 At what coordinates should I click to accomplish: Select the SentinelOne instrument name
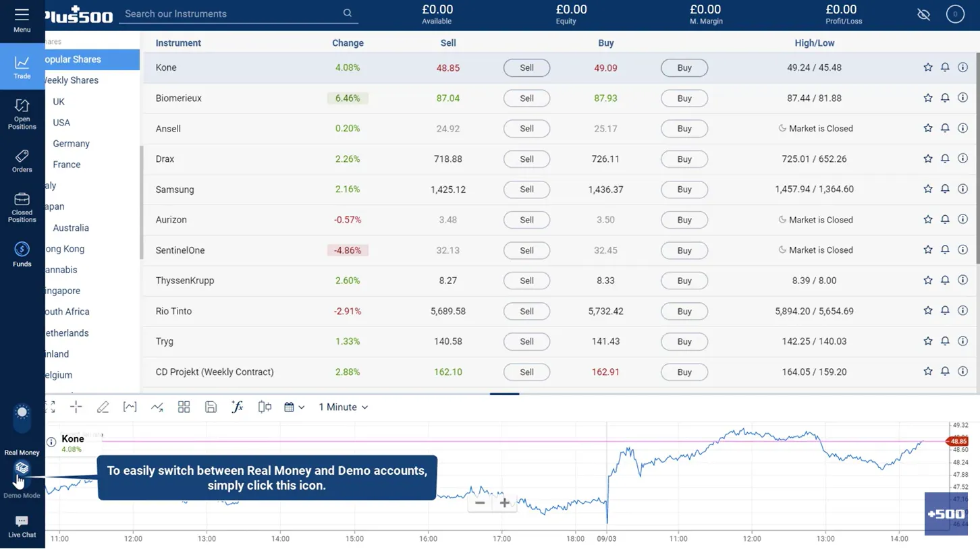click(x=180, y=250)
